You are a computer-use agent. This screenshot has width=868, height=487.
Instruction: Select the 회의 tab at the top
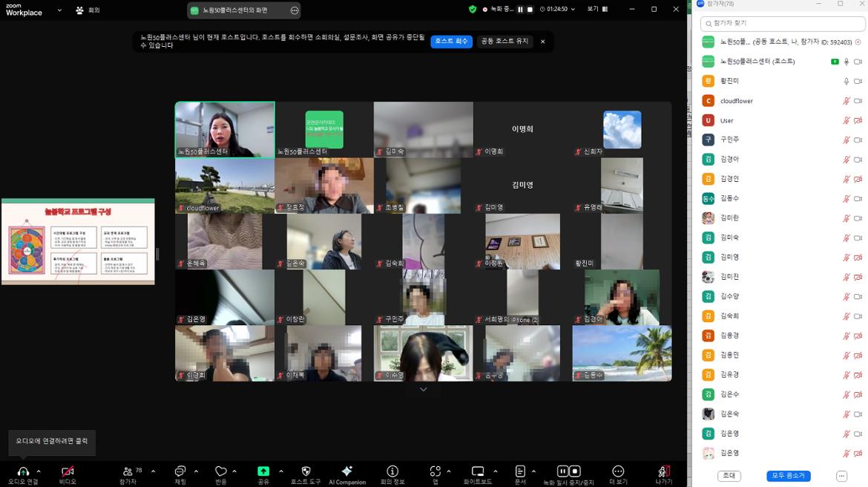(x=88, y=10)
